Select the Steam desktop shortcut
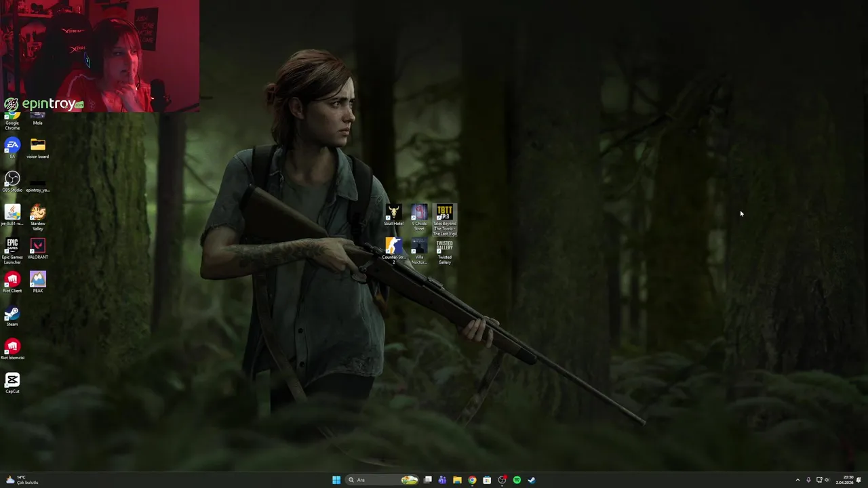The height and width of the screenshot is (488, 868). [x=12, y=316]
